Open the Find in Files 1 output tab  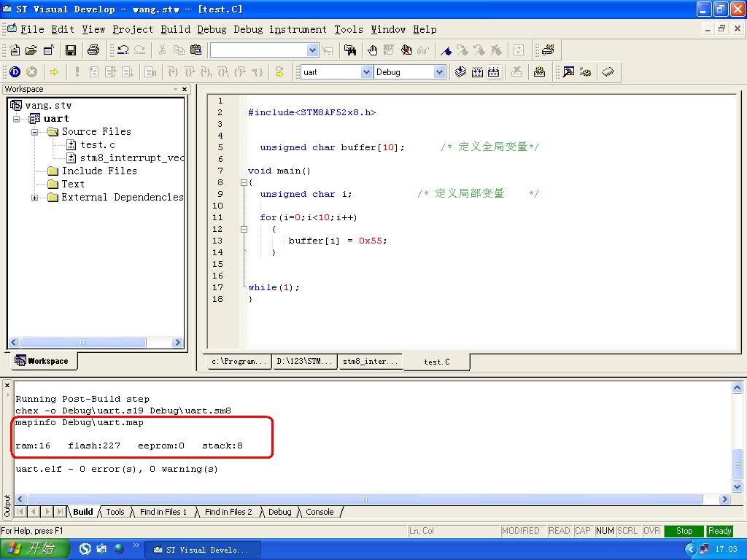[x=163, y=512]
